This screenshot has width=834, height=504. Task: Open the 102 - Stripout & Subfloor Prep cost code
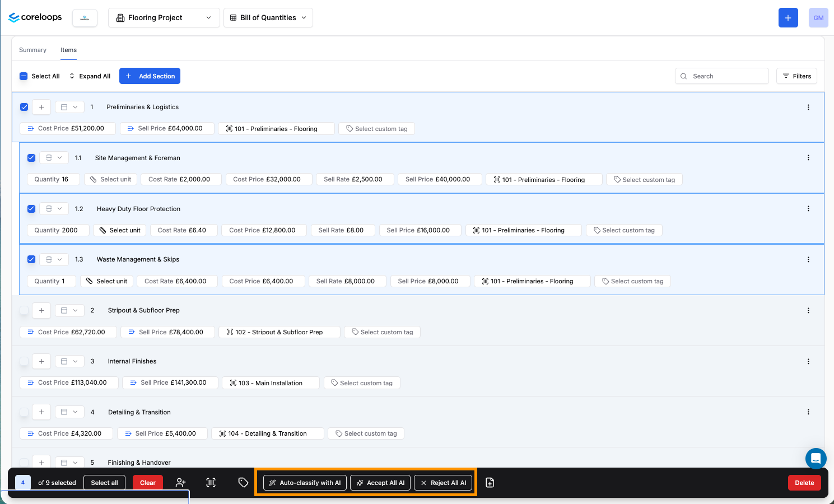point(279,332)
